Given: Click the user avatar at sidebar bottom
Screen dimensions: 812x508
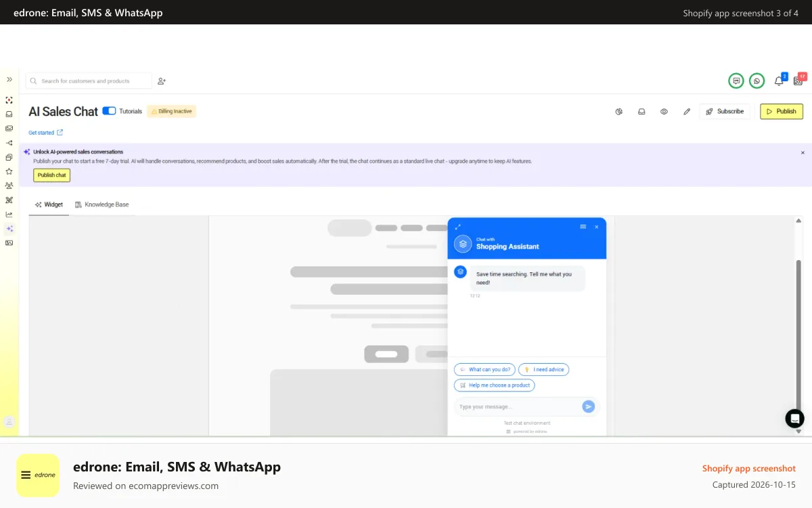Looking at the screenshot, I should [9, 421].
